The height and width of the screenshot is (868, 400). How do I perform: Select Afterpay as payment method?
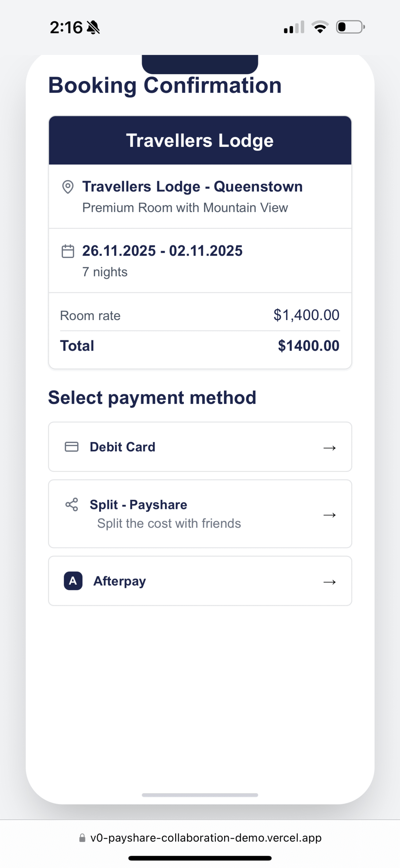[x=200, y=580]
